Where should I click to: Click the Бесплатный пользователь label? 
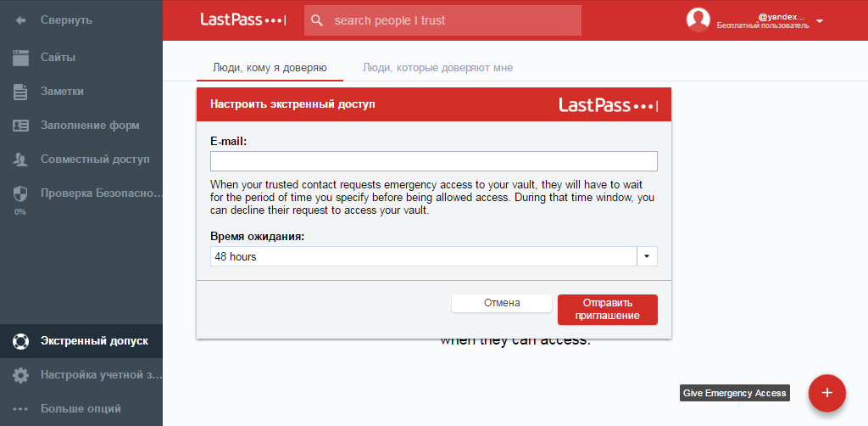763,25
